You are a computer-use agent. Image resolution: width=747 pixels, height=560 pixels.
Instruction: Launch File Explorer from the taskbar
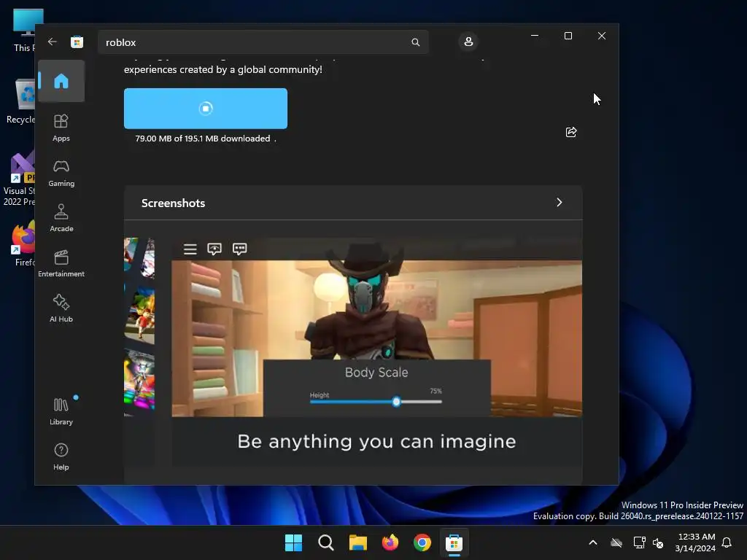[x=357, y=542]
